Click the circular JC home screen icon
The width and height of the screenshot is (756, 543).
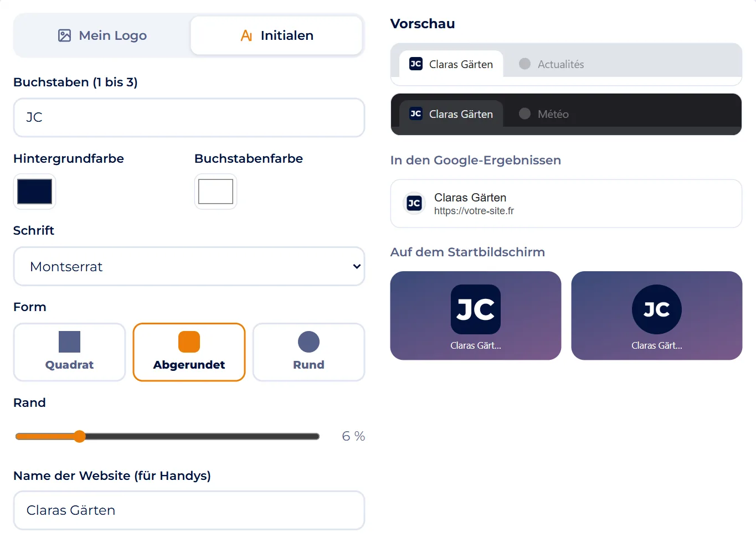coord(657,309)
